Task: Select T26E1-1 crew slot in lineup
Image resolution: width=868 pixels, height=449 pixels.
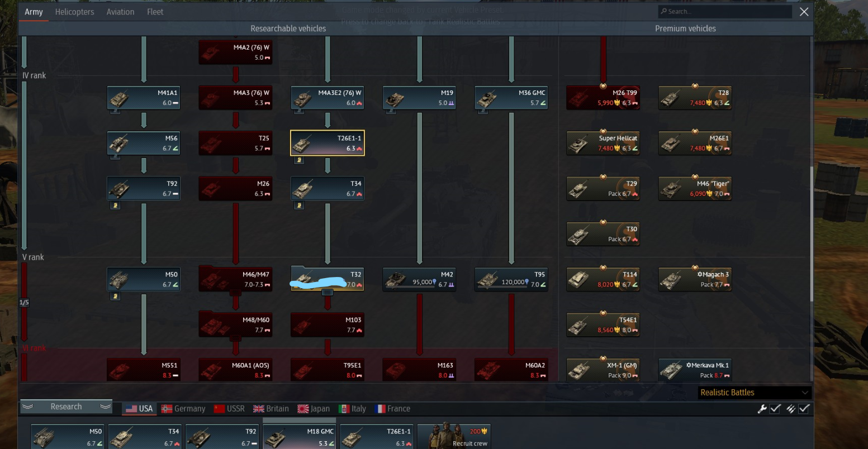Action: point(376,437)
